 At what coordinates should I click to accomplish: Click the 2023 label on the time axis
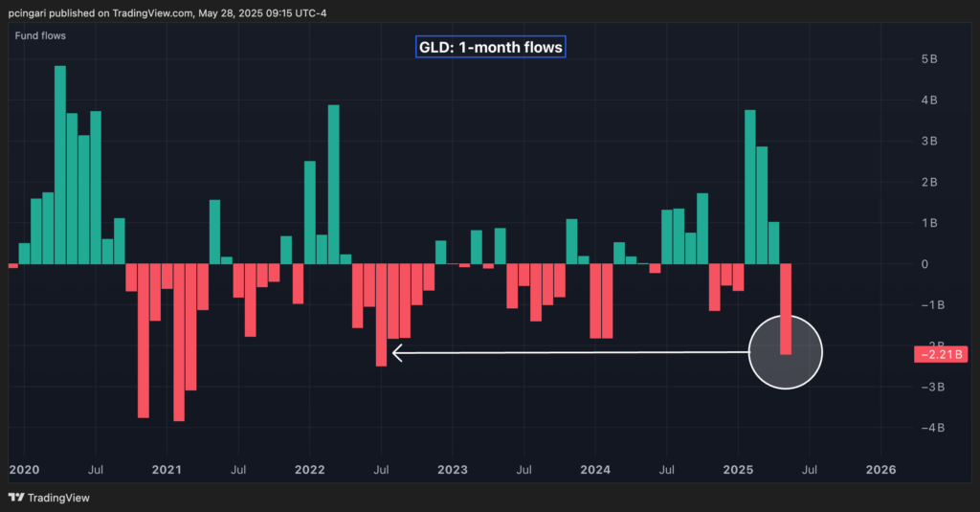pyautogui.click(x=453, y=470)
